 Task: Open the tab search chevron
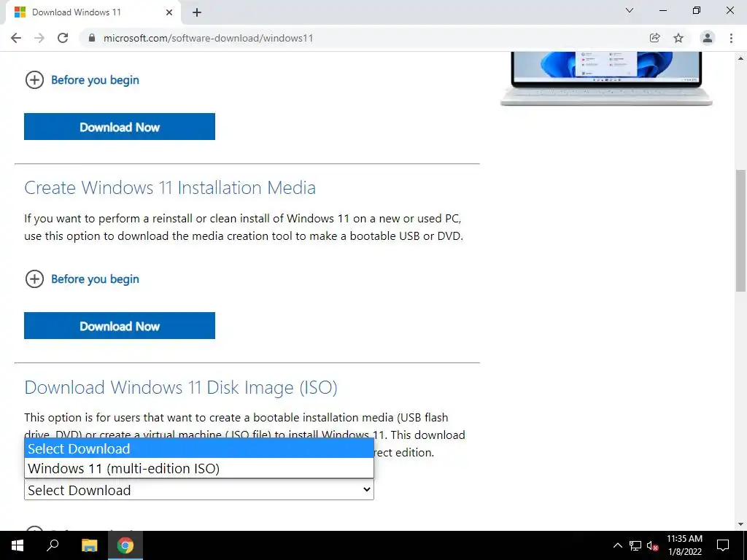(630, 10)
